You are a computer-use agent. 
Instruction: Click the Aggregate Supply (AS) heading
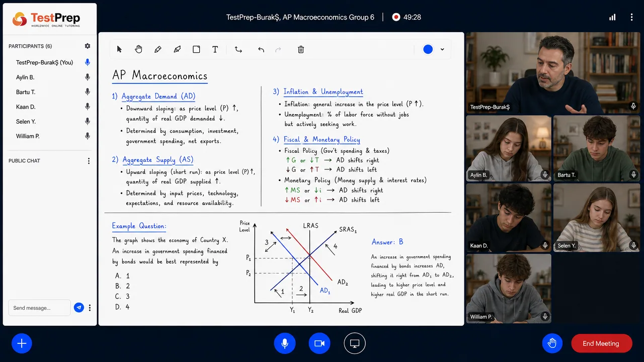(157, 160)
